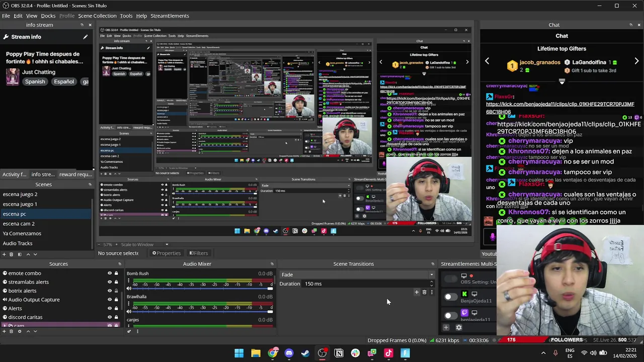Hide the botrix alerts source
Viewport: 644px width, 362px height.
pos(109,291)
